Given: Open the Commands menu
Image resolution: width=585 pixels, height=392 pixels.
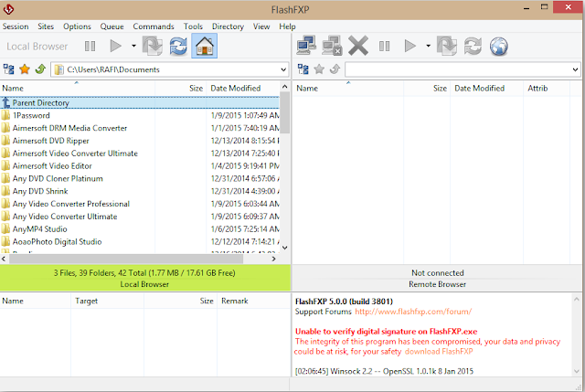Looking at the screenshot, I should click(x=154, y=26).
